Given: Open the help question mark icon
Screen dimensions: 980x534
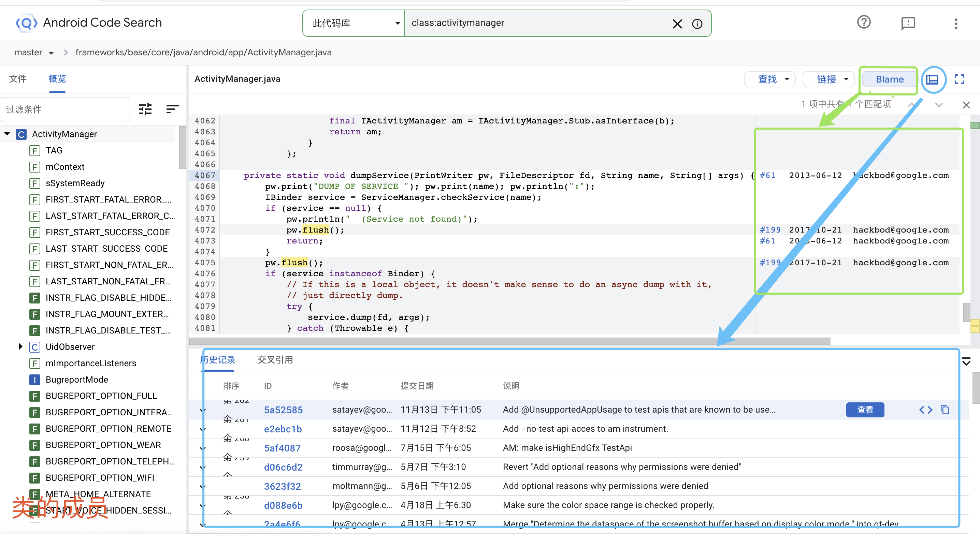Looking at the screenshot, I should 864,22.
